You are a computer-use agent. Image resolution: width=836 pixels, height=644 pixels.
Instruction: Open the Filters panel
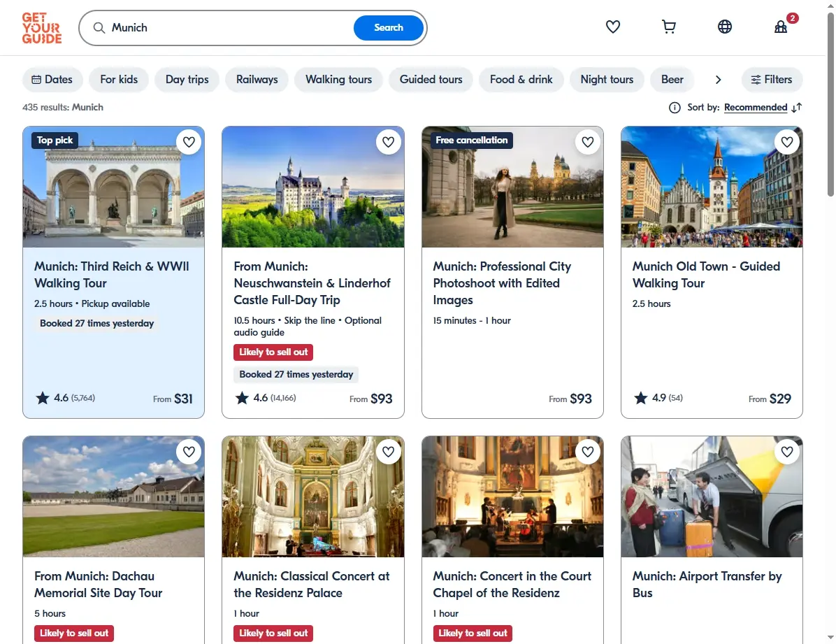click(772, 80)
